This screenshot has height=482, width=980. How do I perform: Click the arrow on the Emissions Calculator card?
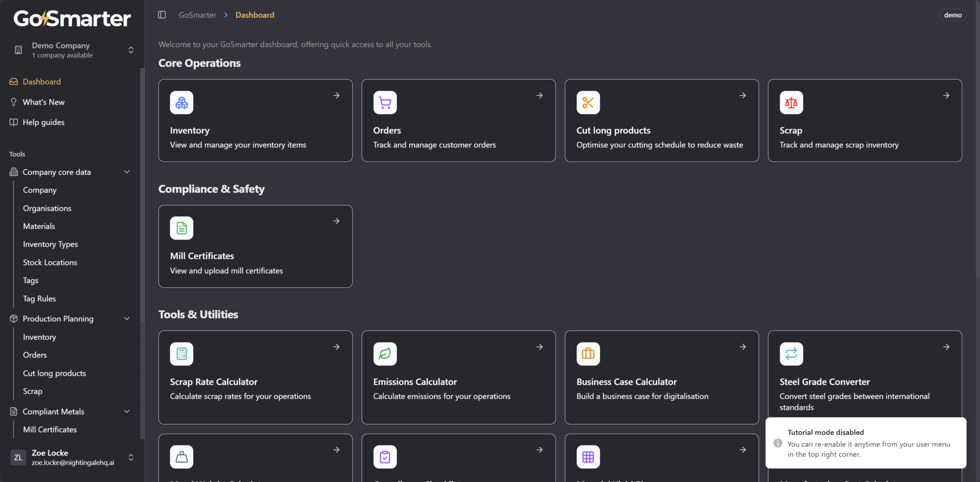(x=540, y=347)
